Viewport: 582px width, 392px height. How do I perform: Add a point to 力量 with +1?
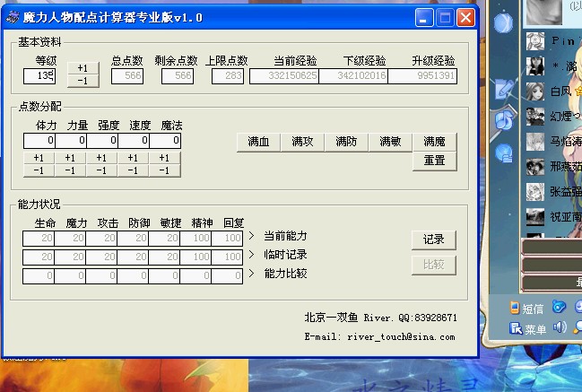[70, 158]
